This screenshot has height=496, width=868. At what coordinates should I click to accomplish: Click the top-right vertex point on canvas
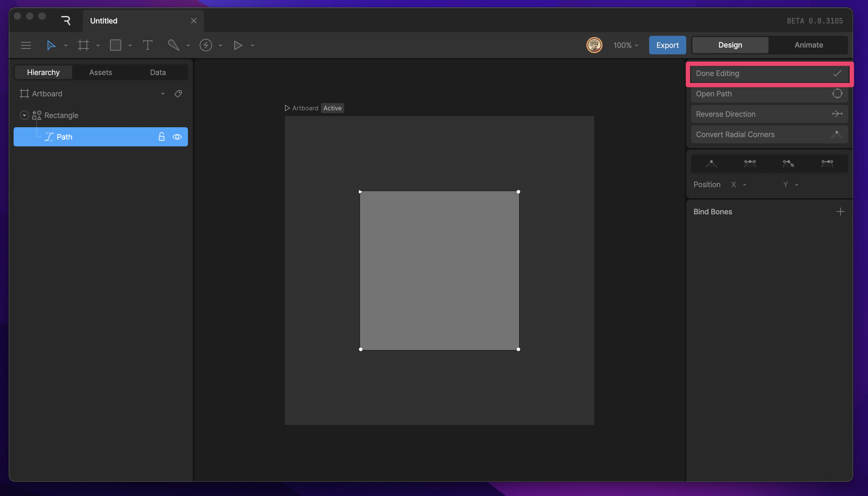[x=518, y=192]
